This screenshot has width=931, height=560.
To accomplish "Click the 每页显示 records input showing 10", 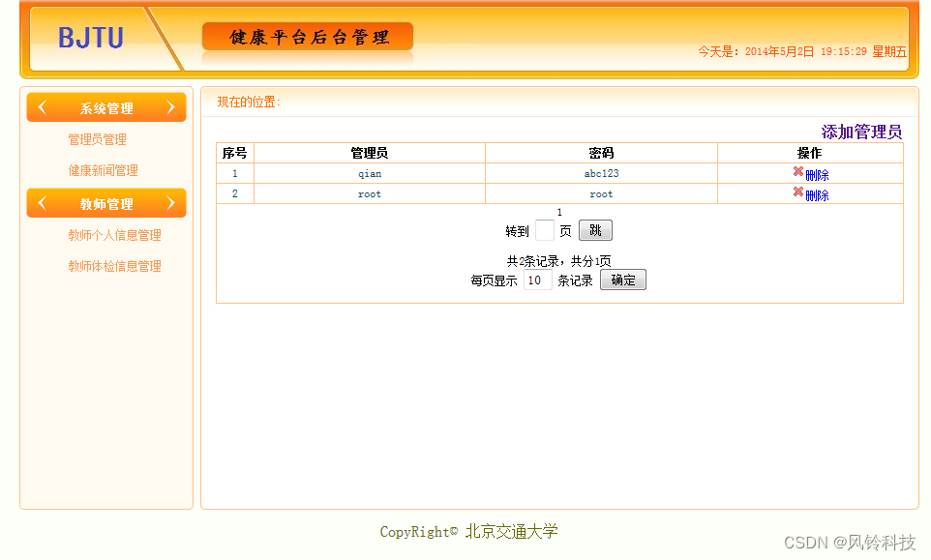I will click(x=538, y=280).
